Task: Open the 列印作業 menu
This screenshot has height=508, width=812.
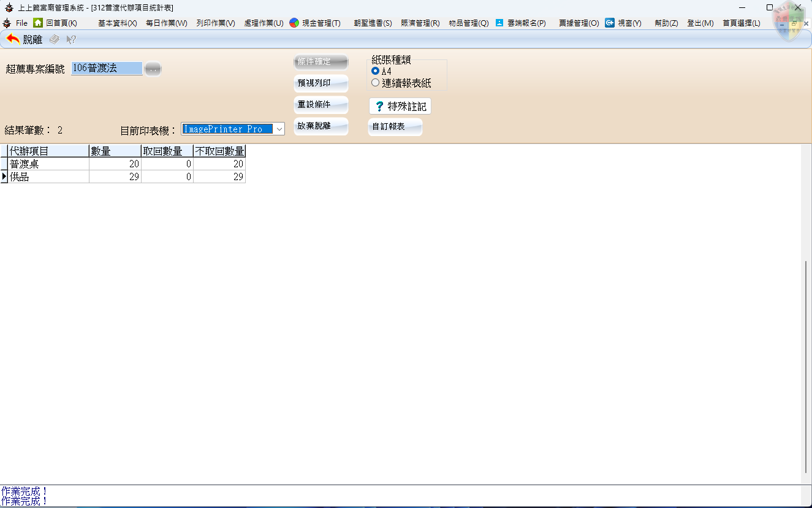Action: point(215,23)
